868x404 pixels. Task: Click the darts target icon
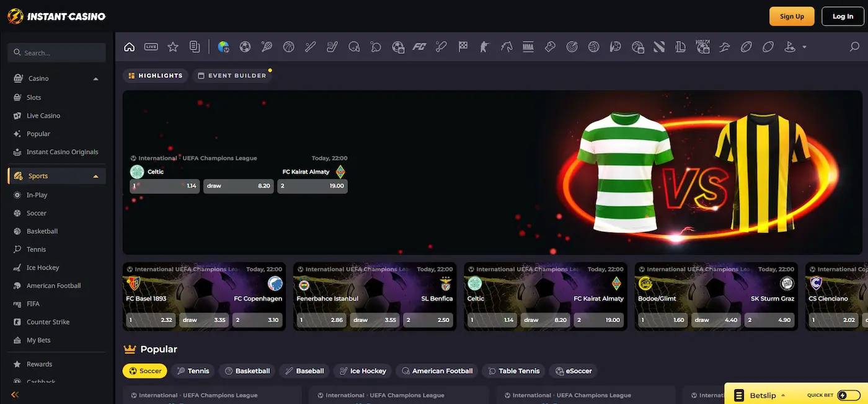[x=572, y=46]
